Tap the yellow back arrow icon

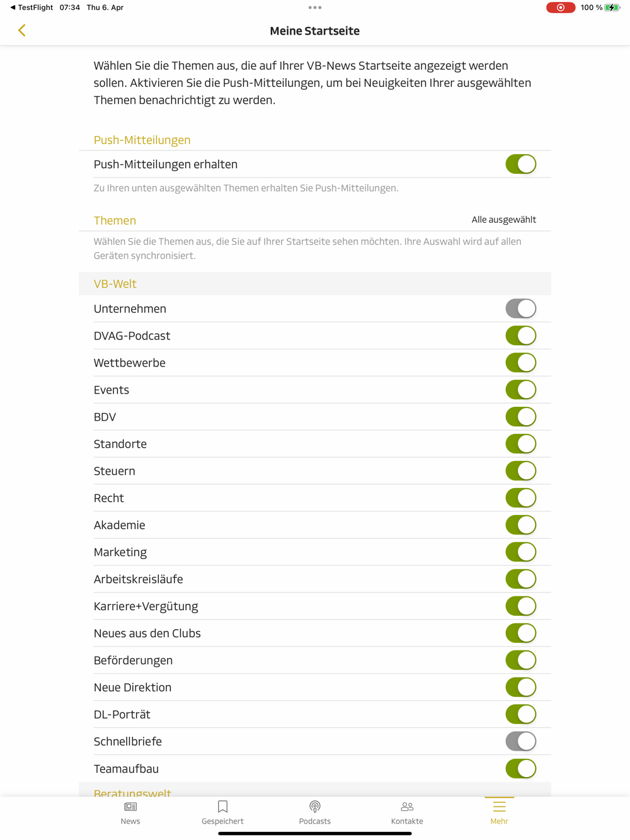click(x=22, y=30)
